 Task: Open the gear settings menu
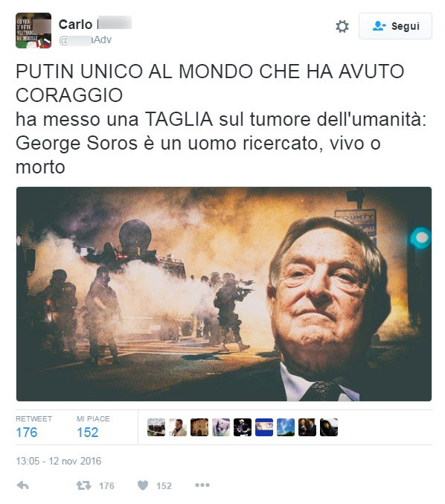pyautogui.click(x=342, y=26)
